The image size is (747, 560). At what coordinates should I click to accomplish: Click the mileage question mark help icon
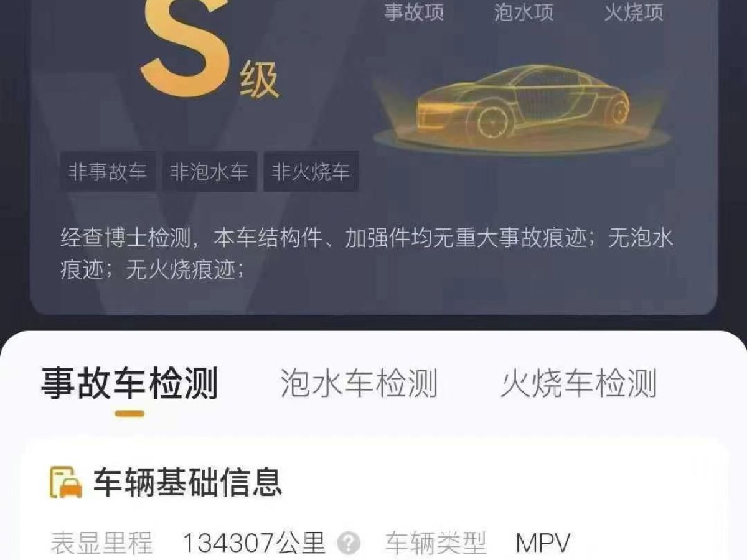[349, 544]
